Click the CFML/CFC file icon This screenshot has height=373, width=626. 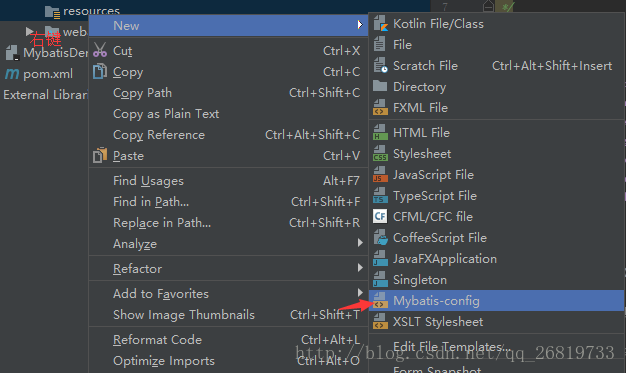[x=380, y=216]
